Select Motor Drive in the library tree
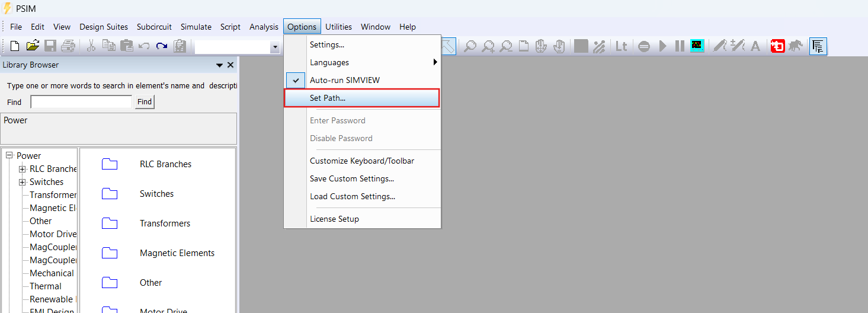The width and height of the screenshot is (868, 313). pos(53,234)
